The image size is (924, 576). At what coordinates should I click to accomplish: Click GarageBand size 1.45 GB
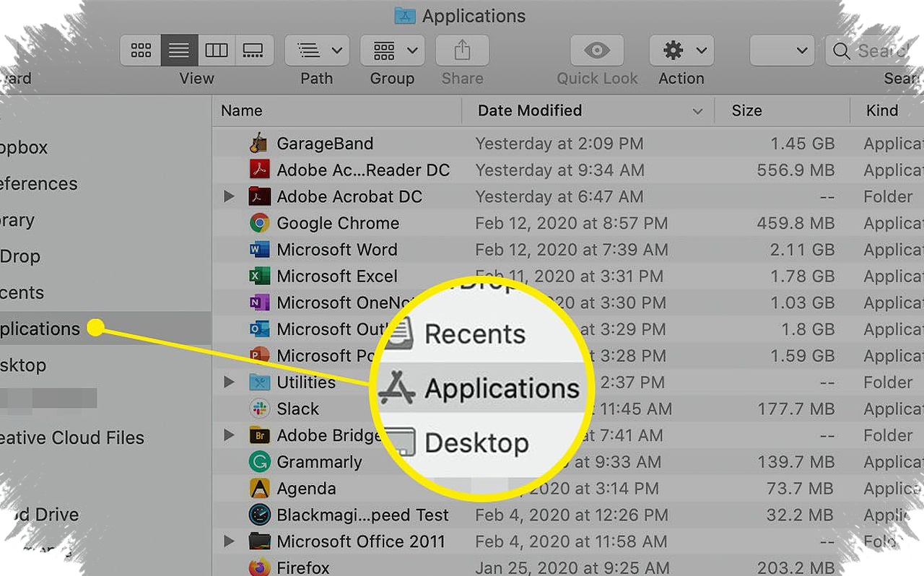click(x=802, y=144)
